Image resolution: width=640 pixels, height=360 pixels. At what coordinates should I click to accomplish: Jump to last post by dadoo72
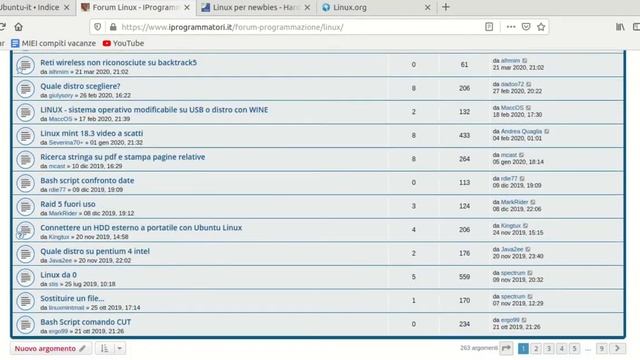coord(529,84)
